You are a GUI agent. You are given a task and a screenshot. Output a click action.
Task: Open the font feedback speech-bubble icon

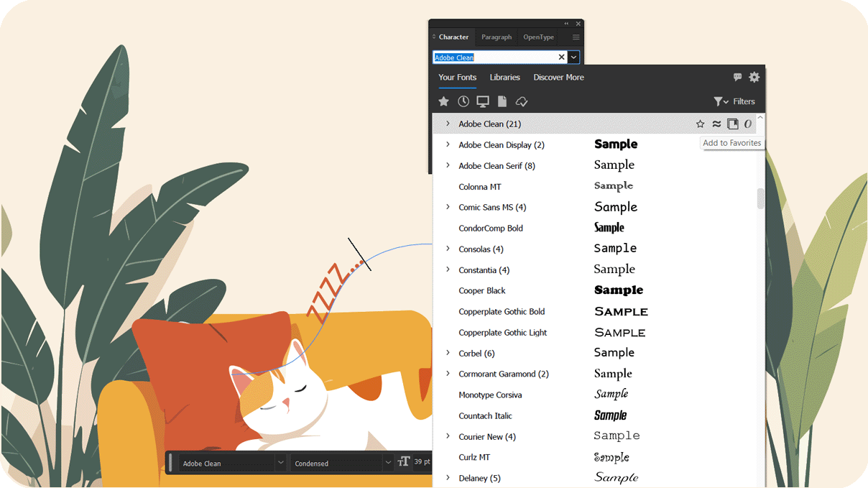coord(737,77)
